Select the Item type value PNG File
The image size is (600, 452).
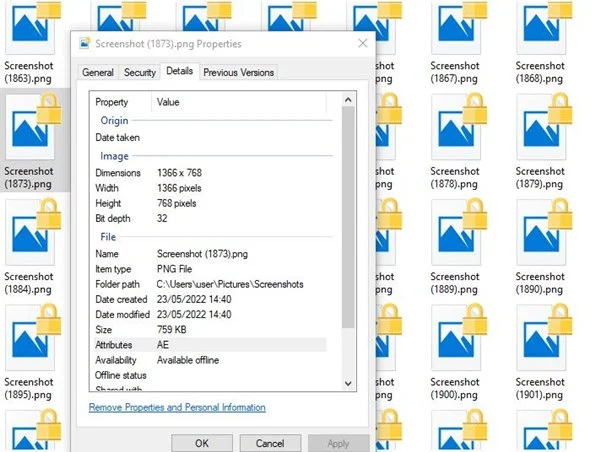[x=174, y=269]
